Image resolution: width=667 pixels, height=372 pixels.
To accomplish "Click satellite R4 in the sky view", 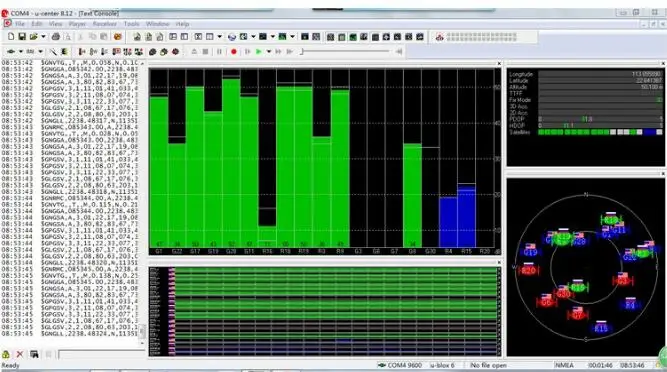I will click(x=630, y=304).
